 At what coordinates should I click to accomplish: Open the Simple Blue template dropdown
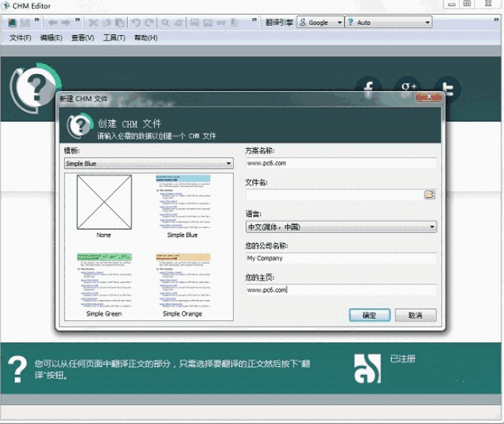coord(149,164)
